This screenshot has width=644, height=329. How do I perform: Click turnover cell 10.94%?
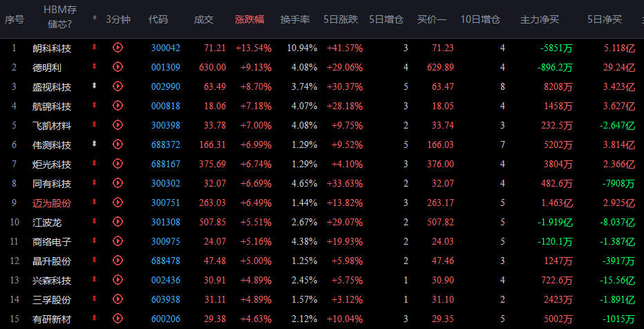click(302, 48)
